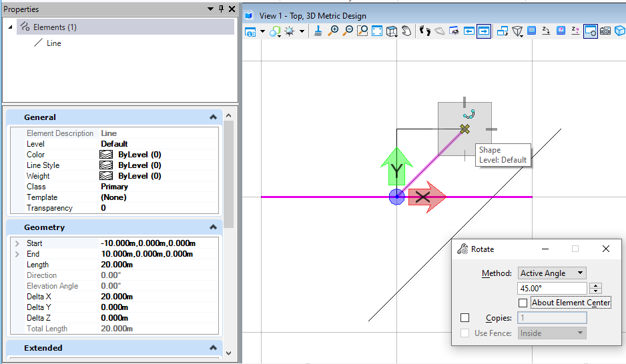Open the dropdown arrow beside brightness icon
The height and width of the screenshot is (364, 626).
click(x=302, y=31)
